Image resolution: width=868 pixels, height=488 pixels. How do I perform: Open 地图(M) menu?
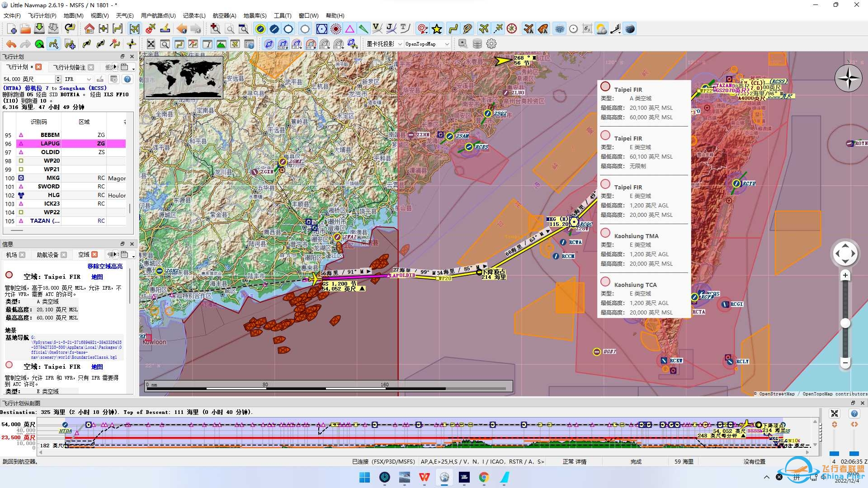pos(73,15)
